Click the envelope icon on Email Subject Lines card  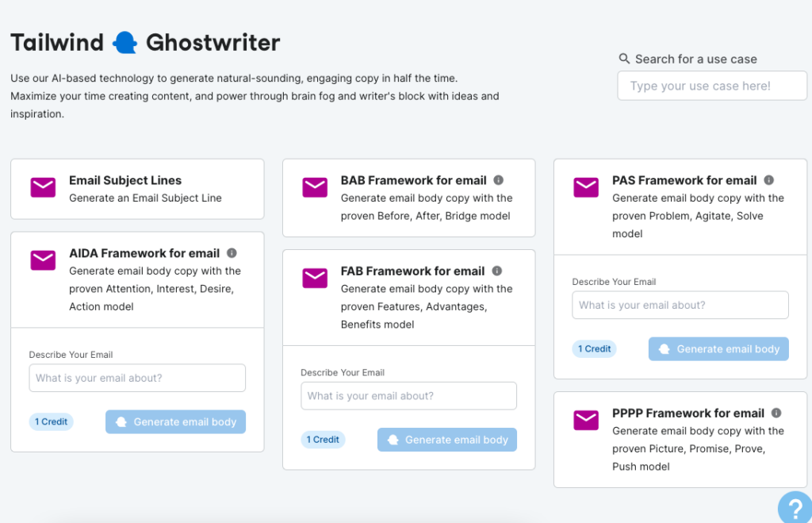(x=43, y=187)
